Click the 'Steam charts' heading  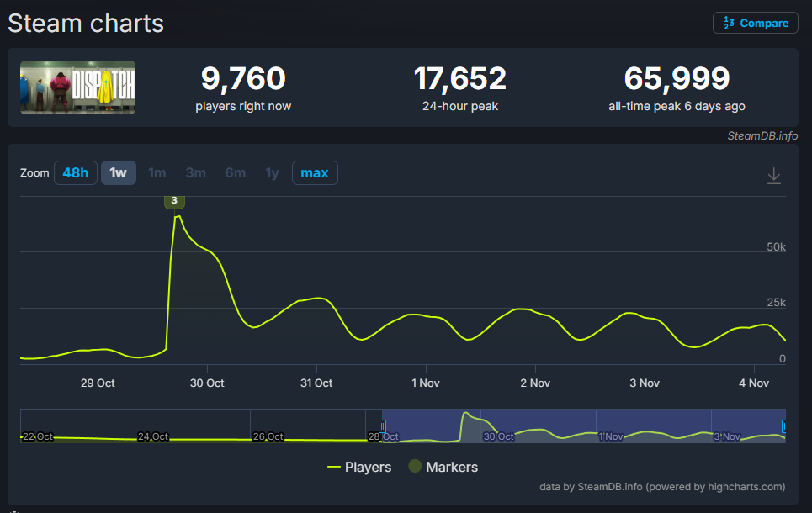point(86,24)
